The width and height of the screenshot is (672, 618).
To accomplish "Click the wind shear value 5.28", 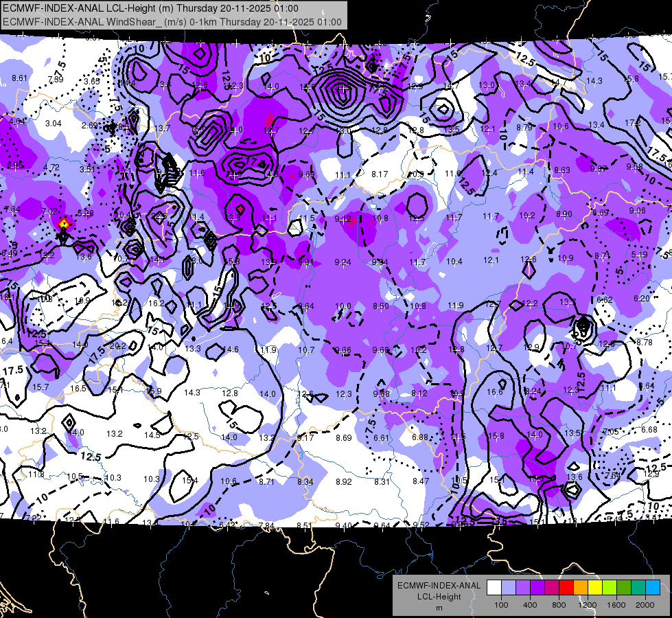I will [85, 213].
